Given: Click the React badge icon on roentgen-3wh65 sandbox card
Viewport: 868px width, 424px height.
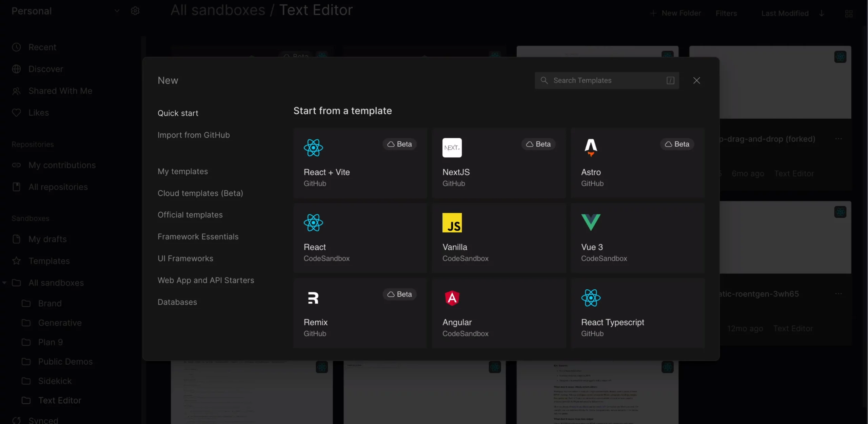Looking at the screenshot, I should pos(840,212).
